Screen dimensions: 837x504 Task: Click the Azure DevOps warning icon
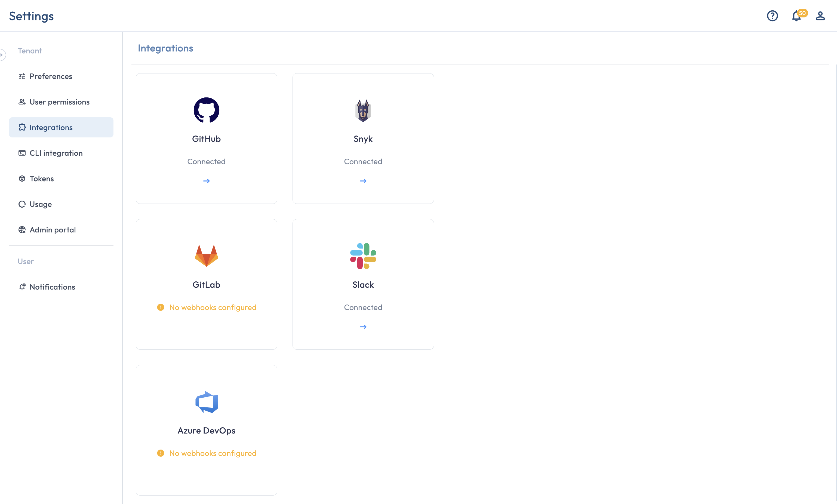[161, 453]
